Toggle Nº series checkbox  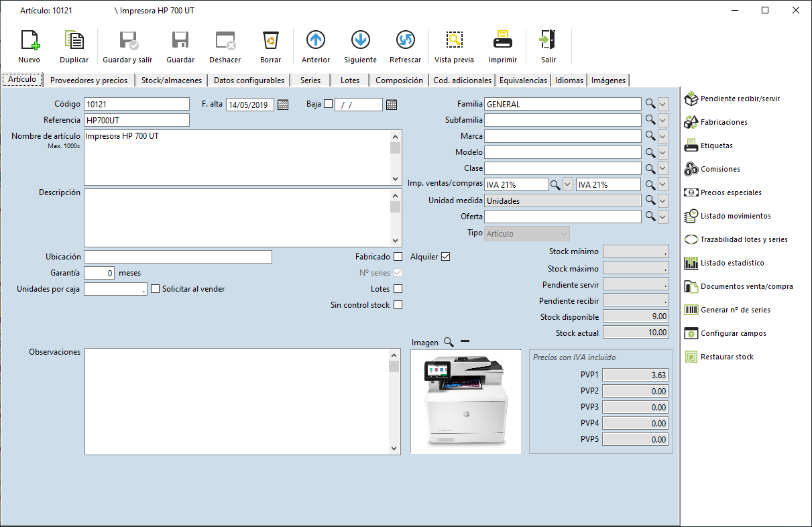pyautogui.click(x=398, y=273)
